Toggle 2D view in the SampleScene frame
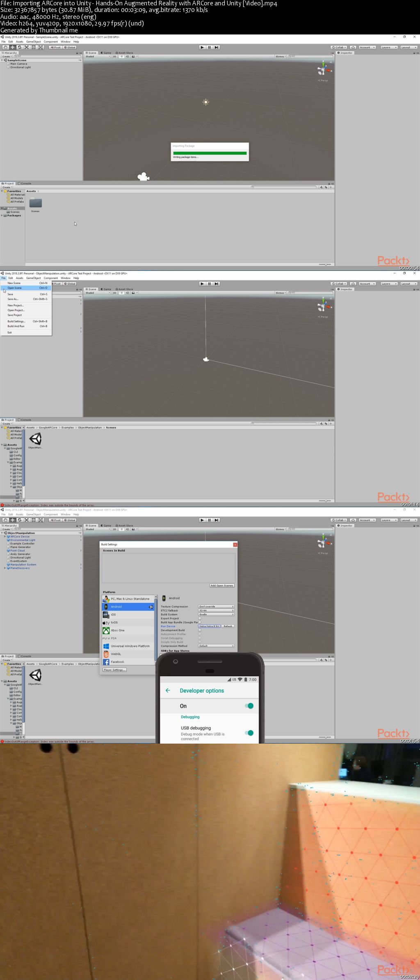This screenshot has height=980, width=420. tap(114, 57)
